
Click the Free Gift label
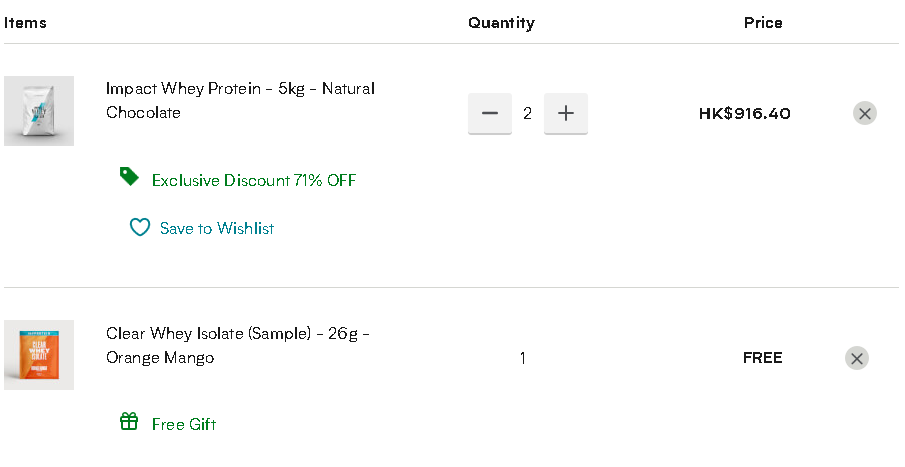click(184, 424)
